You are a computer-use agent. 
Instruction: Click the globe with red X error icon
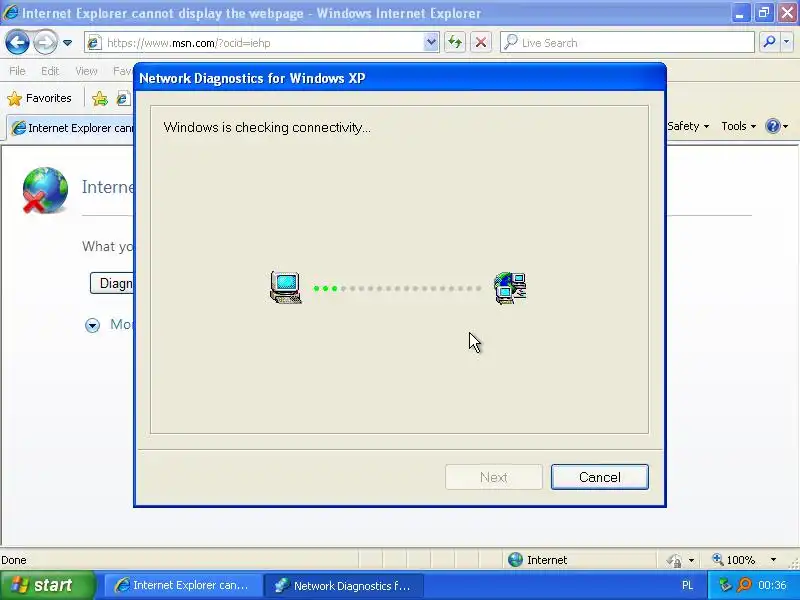[44, 190]
